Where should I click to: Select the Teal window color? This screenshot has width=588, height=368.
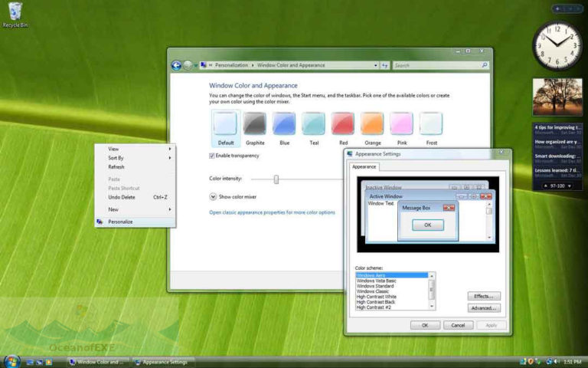(x=314, y=129)
